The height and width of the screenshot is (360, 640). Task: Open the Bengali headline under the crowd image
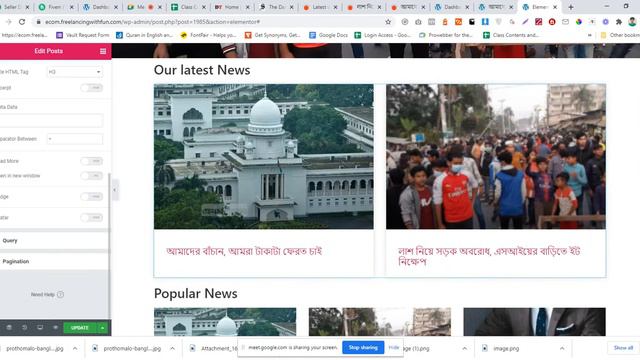[489, 256]
